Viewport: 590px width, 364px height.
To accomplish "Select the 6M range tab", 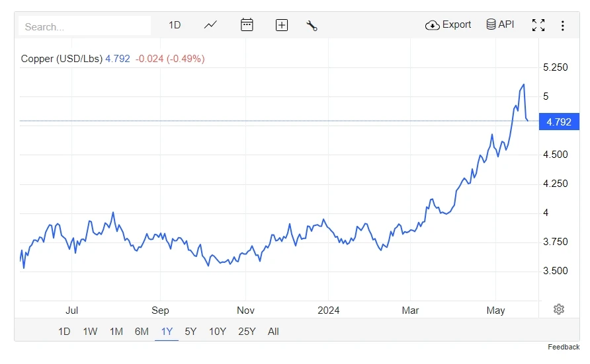I will tap(142, 332).
